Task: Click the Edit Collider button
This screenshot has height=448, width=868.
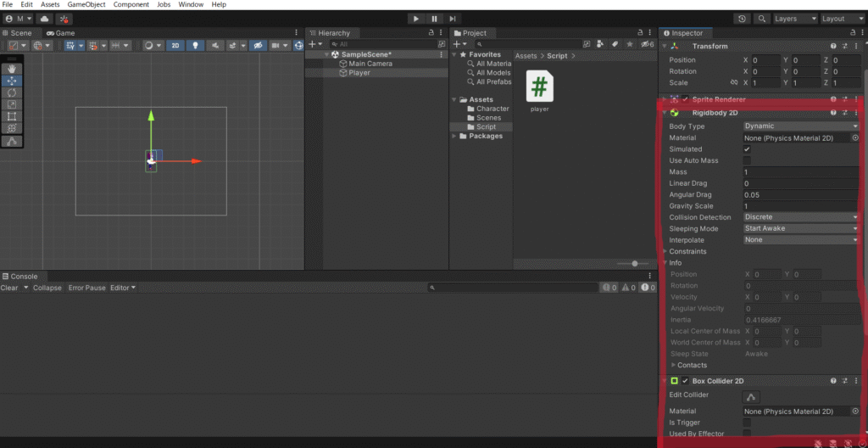Action: click(x=752, y=397)
